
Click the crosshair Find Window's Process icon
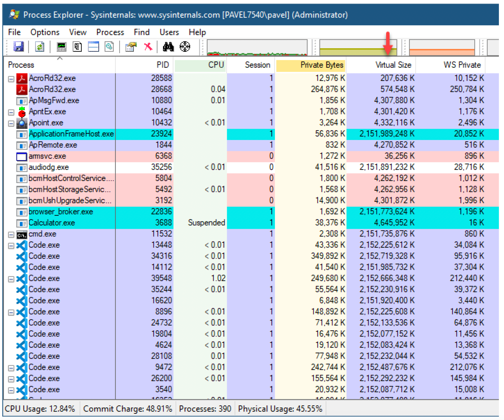pos(185,46)
